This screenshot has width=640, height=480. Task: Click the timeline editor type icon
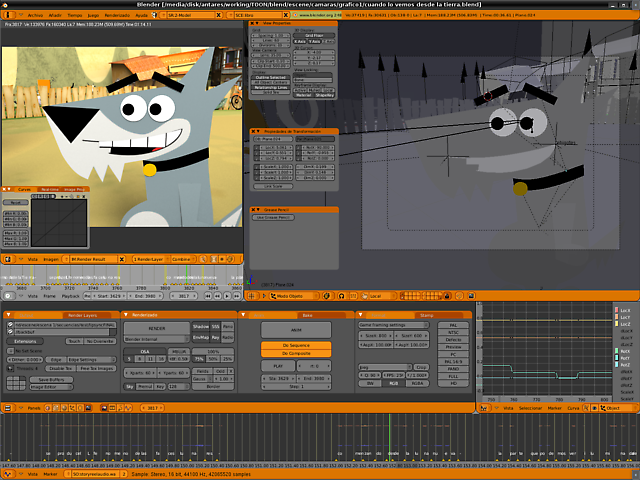[x=8, y=296]
